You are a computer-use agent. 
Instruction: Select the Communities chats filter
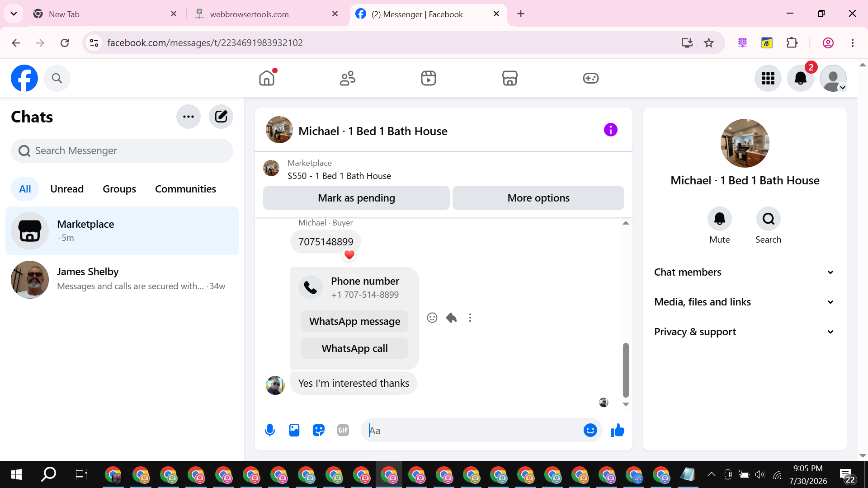coord(185,189)
